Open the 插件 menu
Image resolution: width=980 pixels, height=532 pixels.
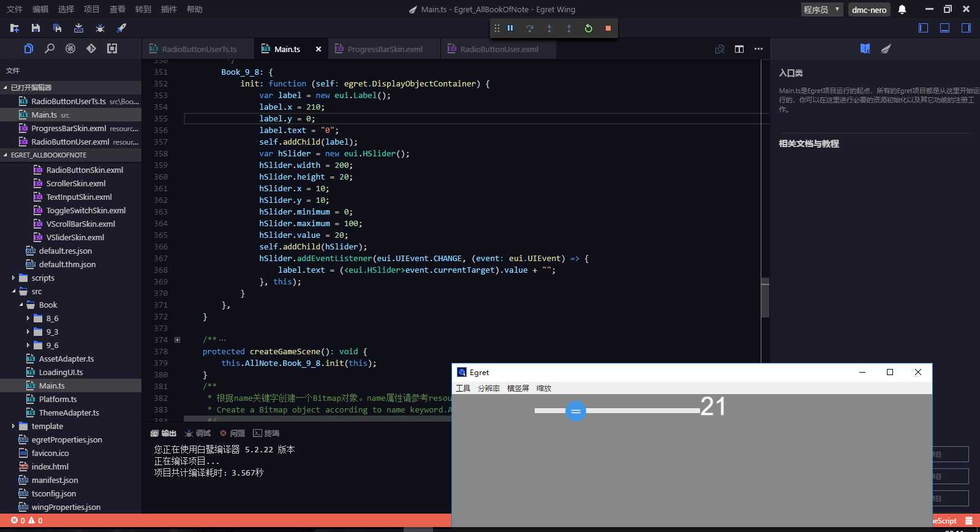point(168,9)
